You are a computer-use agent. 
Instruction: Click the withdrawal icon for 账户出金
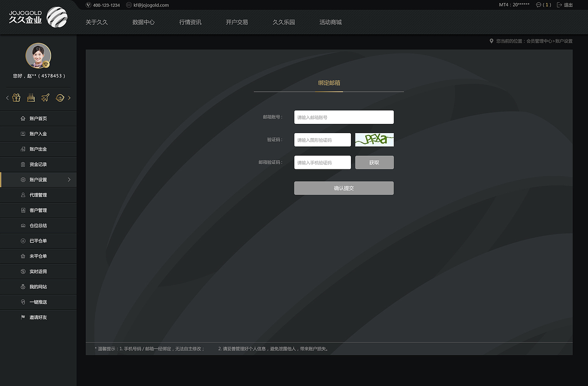click(x=23, y=149)
